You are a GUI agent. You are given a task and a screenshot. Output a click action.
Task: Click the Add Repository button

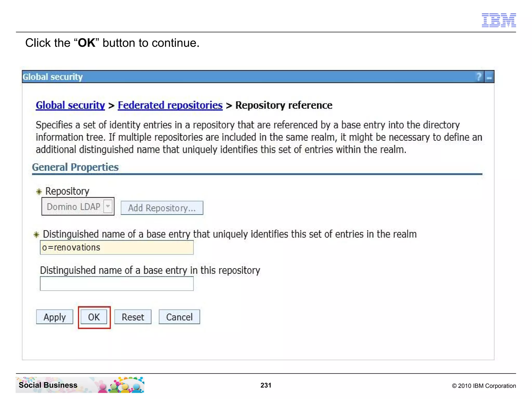[x=162, y=208]
